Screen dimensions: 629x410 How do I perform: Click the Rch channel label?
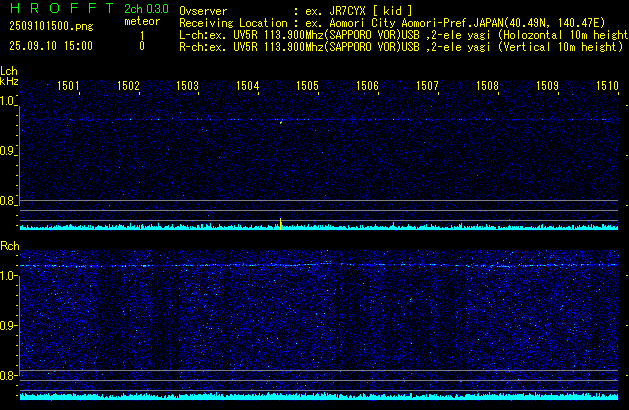click(10, 246)
